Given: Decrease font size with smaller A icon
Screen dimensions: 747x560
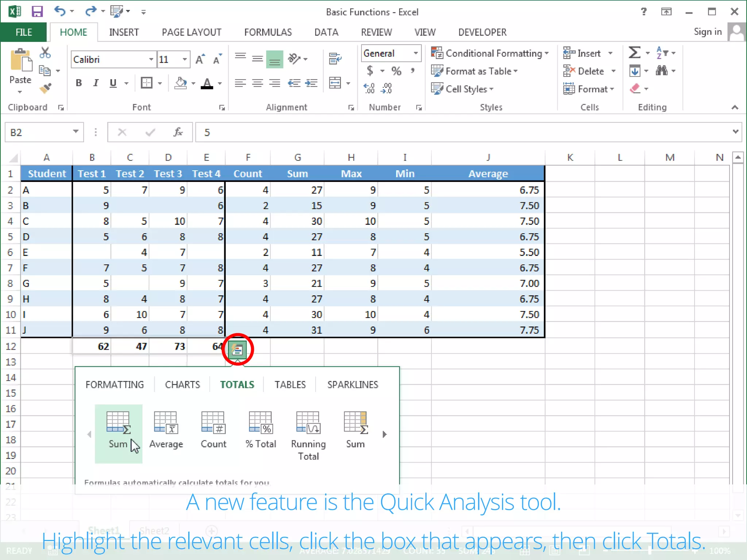Looking at the screenshot, I should (x=217, y=59).
